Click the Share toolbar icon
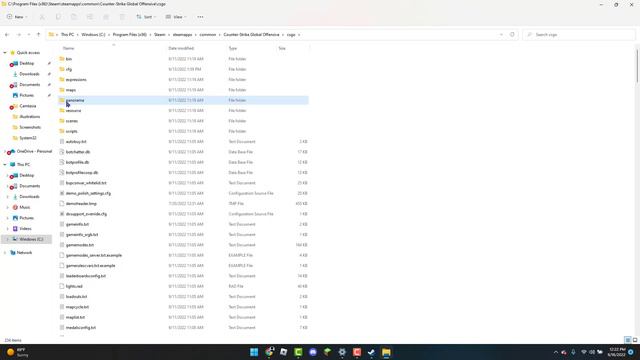The width and height of the screenshot is (640, 360). [106, 17]
